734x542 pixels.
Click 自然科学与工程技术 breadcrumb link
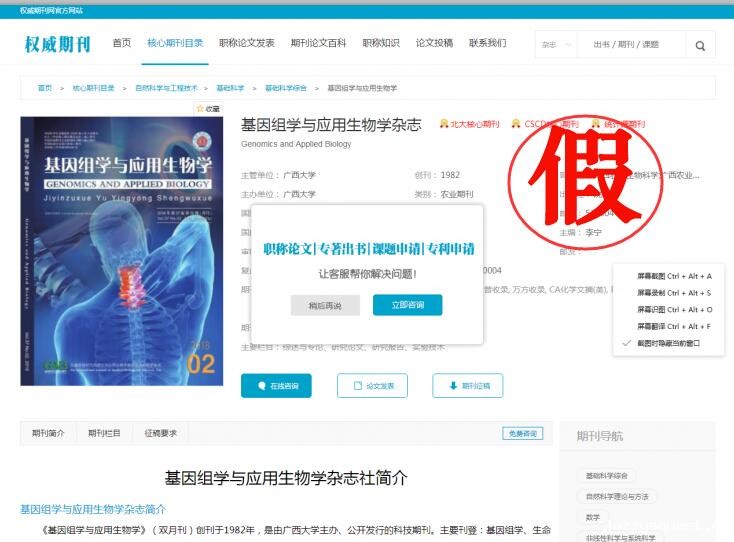click(x=166, y=88)
